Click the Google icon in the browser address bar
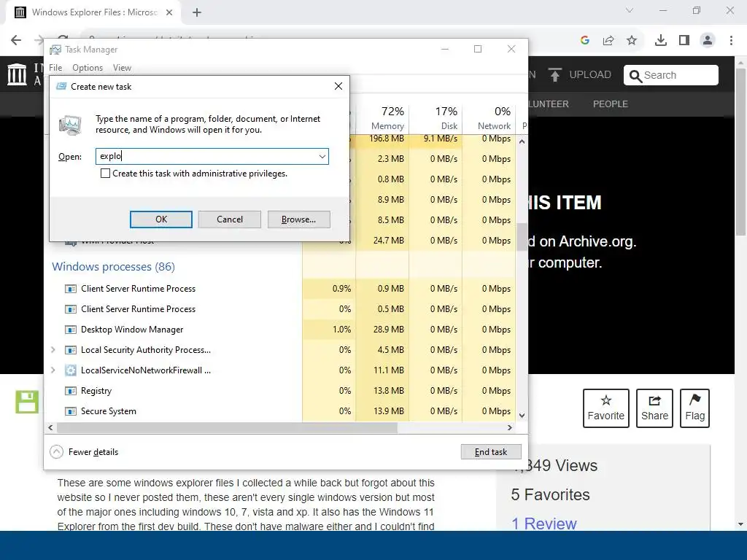Viewport: 747px width, 560px height. [x=585, y=41]
